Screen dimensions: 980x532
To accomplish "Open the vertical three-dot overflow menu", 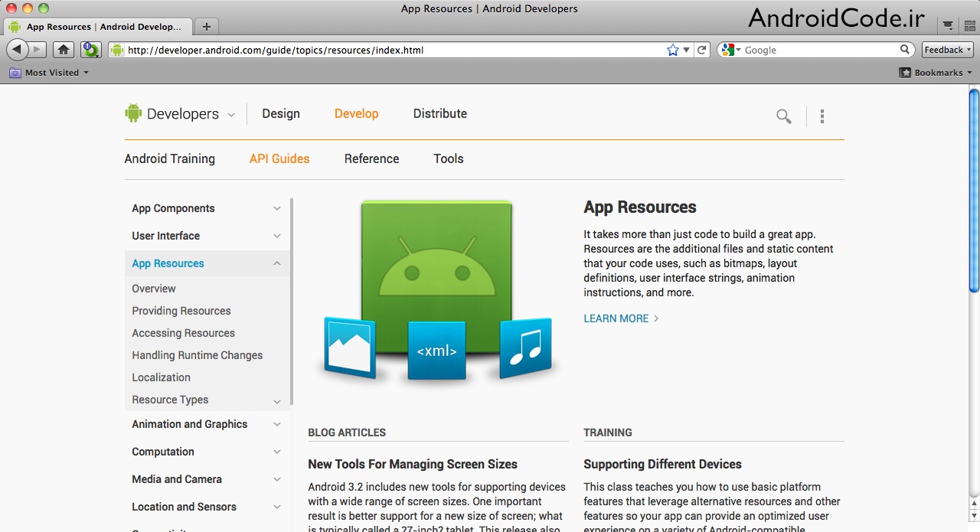I will [x=822, y=116].
